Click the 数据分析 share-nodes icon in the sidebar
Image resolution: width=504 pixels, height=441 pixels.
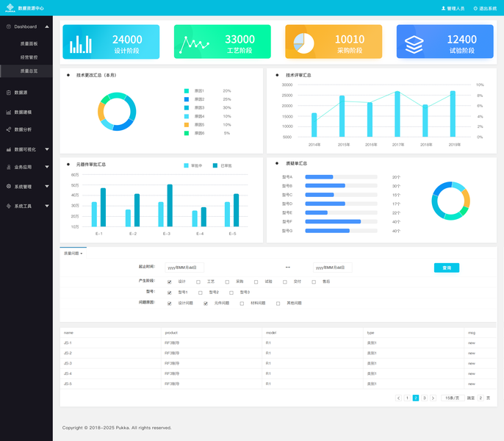pyautogui.click(x=9, y=129)
